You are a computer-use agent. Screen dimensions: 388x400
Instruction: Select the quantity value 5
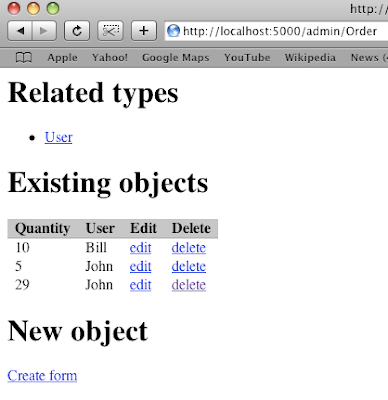(x=18, y=266)
